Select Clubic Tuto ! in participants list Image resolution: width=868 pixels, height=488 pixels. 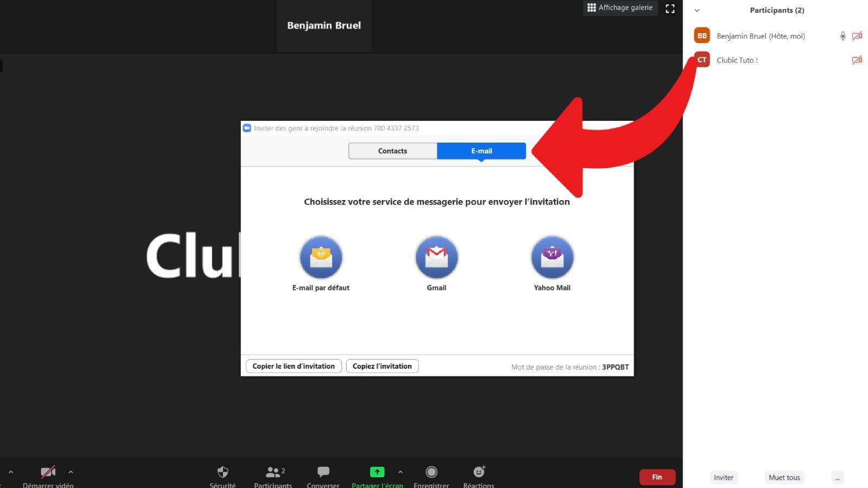pyautogui.click(x=737, y=60)
